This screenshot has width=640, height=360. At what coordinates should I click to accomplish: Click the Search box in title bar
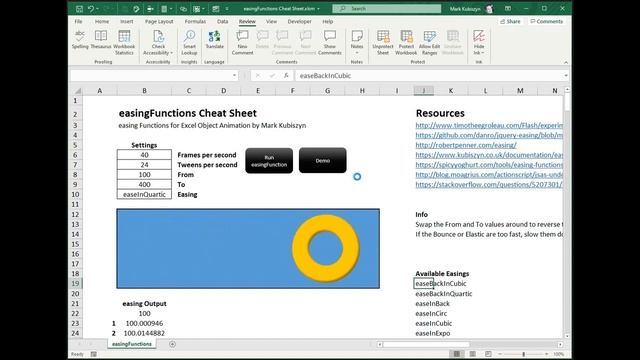(x=387, y=9)
